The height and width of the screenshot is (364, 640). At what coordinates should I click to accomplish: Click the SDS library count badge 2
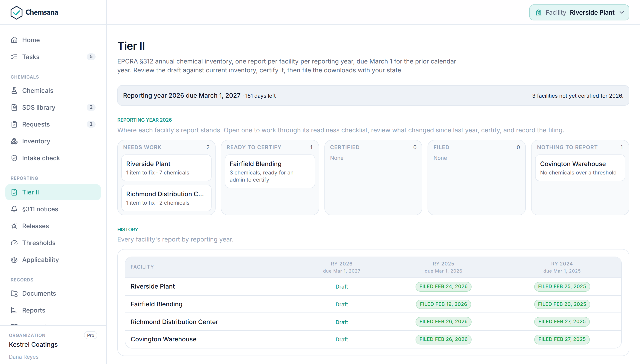(x=91, y=107)
